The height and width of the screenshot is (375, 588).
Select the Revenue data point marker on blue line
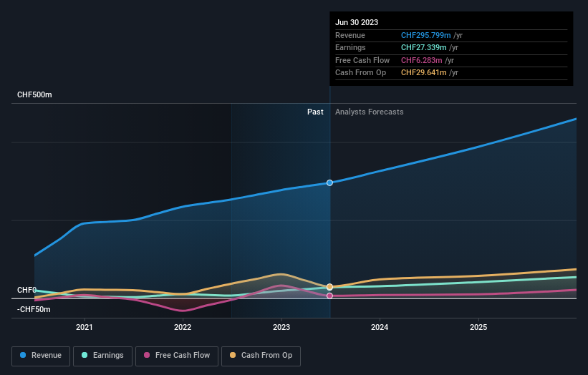click(x=329, y=182)
